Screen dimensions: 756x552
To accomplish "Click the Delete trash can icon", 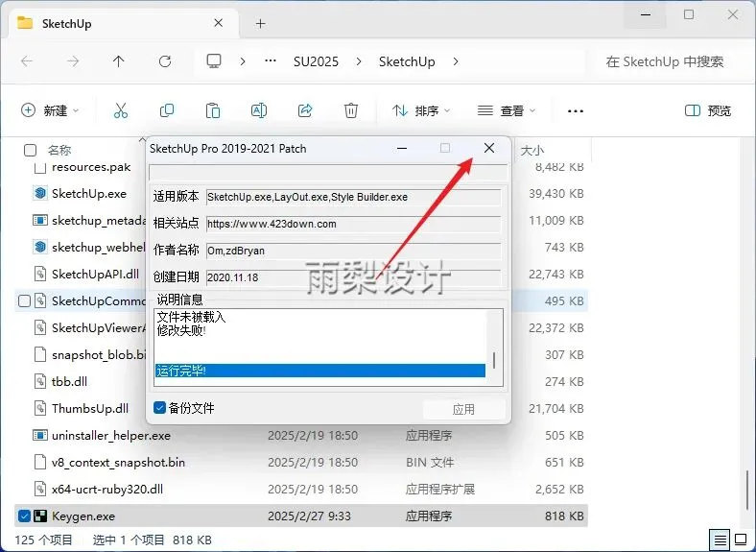I will tap(351, 110).
